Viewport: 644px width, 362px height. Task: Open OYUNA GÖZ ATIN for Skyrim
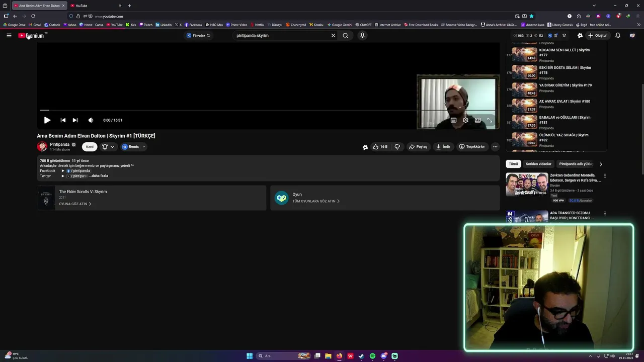pos(75,204)
